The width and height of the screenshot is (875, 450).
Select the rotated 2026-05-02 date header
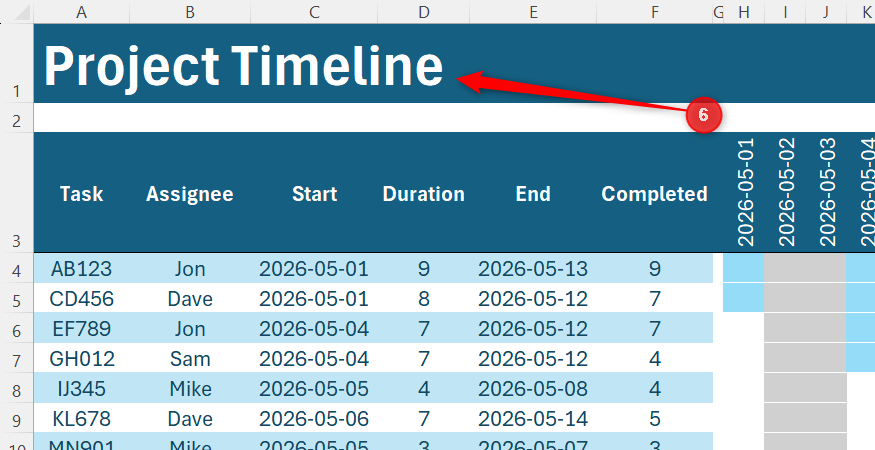785,193
